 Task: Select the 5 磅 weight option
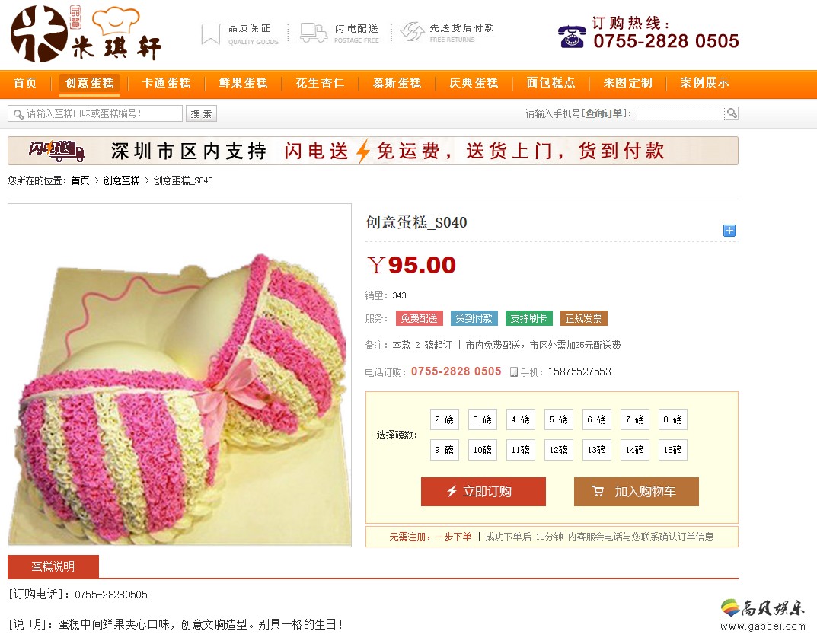(559, 419)
